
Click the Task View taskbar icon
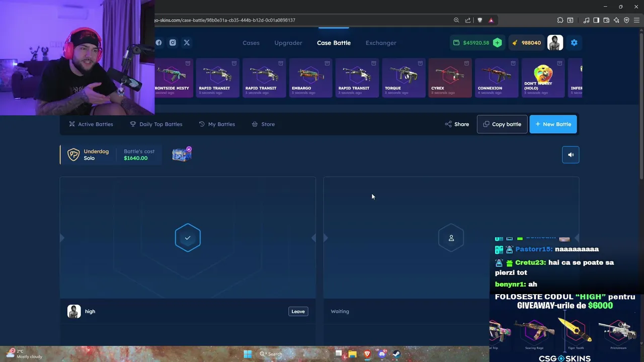(339, 354)
